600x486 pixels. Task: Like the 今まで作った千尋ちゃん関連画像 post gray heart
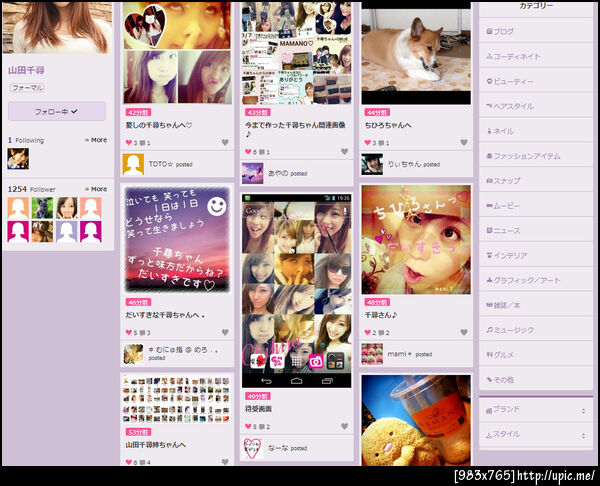(x=344, y=152)
